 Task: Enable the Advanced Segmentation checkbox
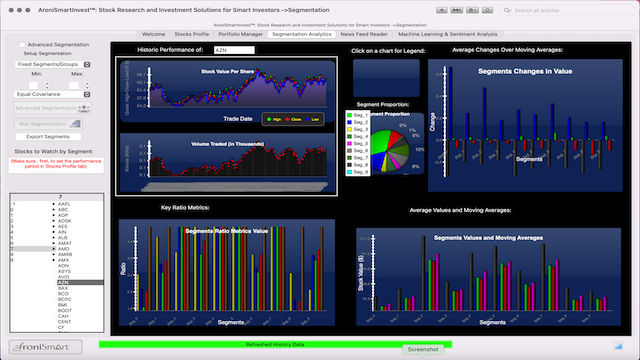[22, 44]
